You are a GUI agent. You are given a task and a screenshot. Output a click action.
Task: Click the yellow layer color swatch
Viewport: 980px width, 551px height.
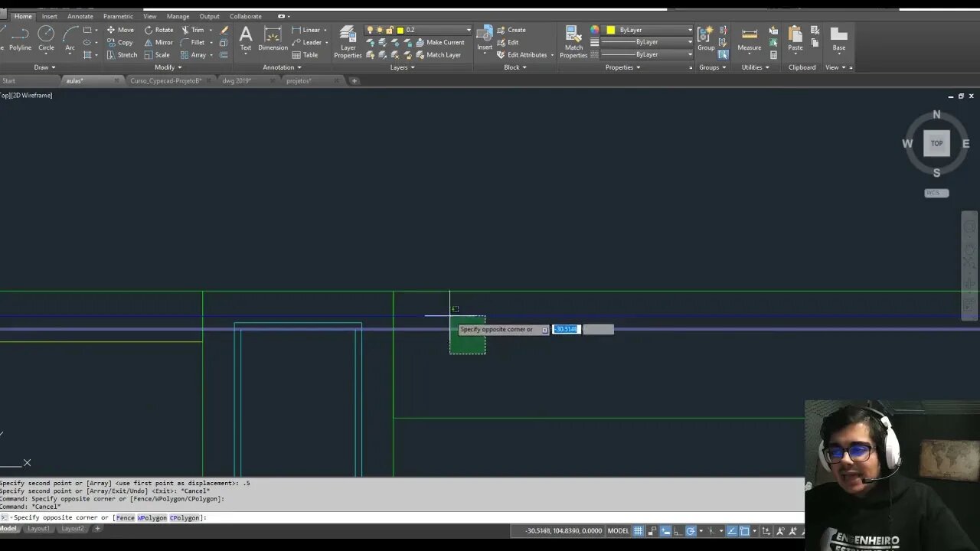[x=400, y=30]
